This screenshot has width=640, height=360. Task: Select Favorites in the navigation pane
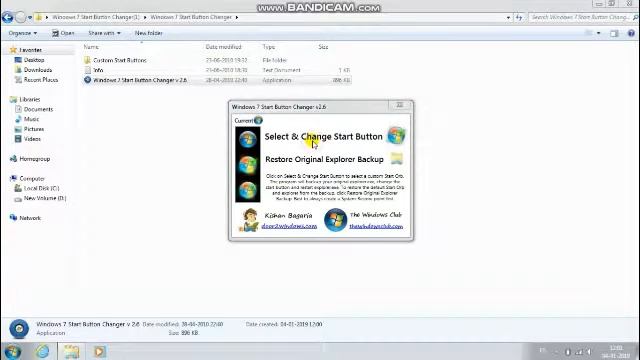[30, 50]
